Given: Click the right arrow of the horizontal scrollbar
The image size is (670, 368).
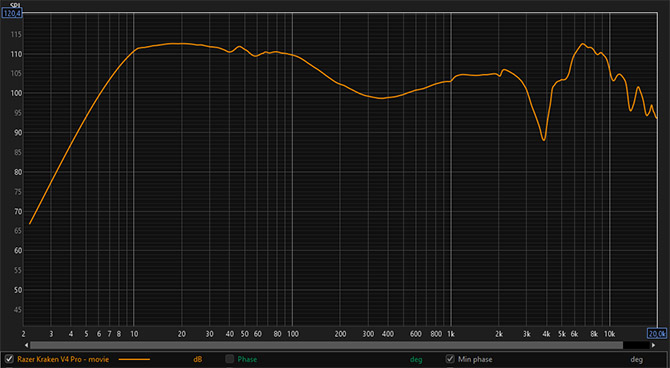Looking at the screenshot, I should (653, 345).
